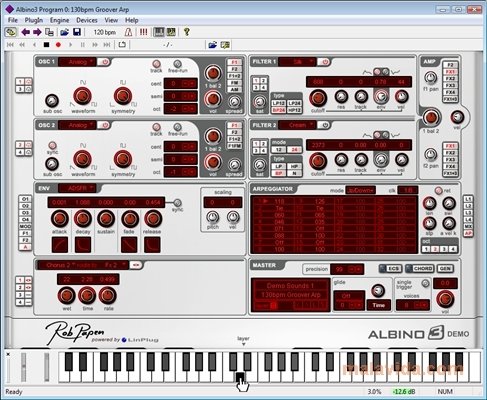Open OSC 2 Analog type dropdown
Screen dimensions: 487x400
[x=78, y=125]
